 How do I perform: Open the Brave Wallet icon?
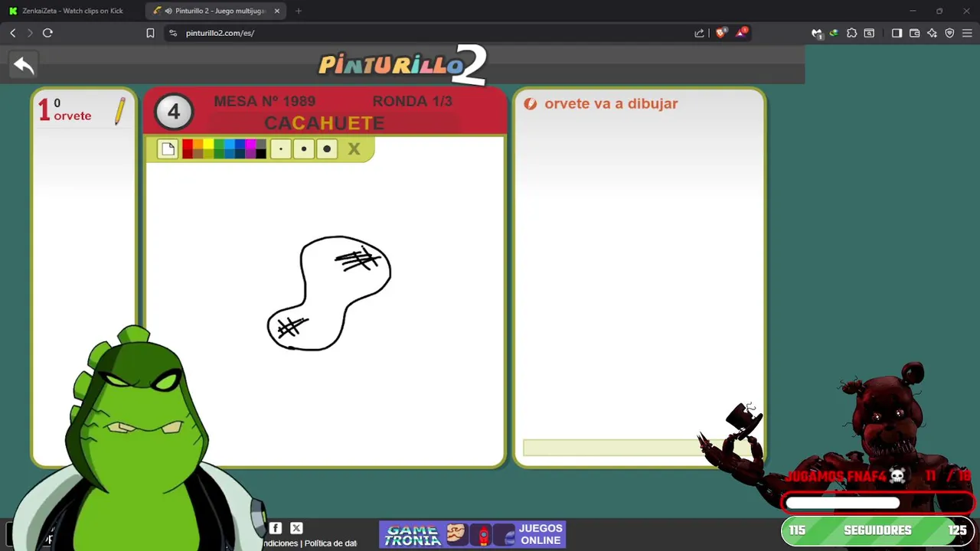(915, 33)
